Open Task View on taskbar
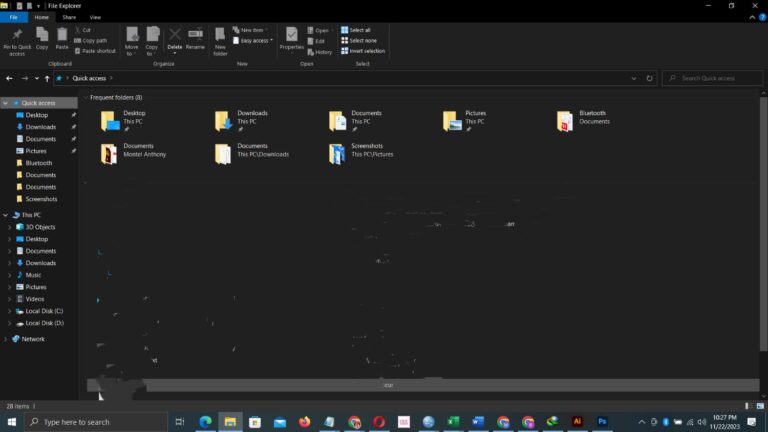 point(180,422)
